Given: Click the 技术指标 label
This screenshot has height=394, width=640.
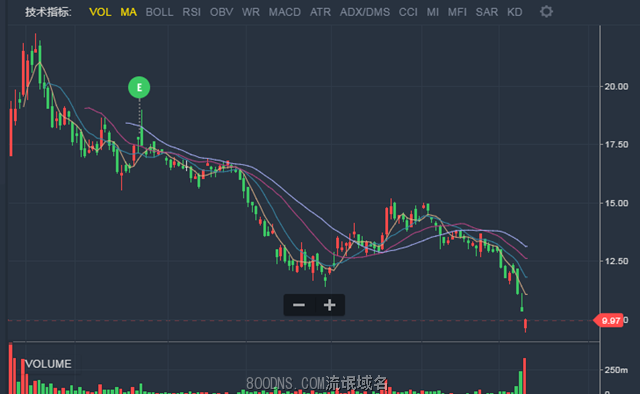Looking at the screenshot, I should coord(48,12).
